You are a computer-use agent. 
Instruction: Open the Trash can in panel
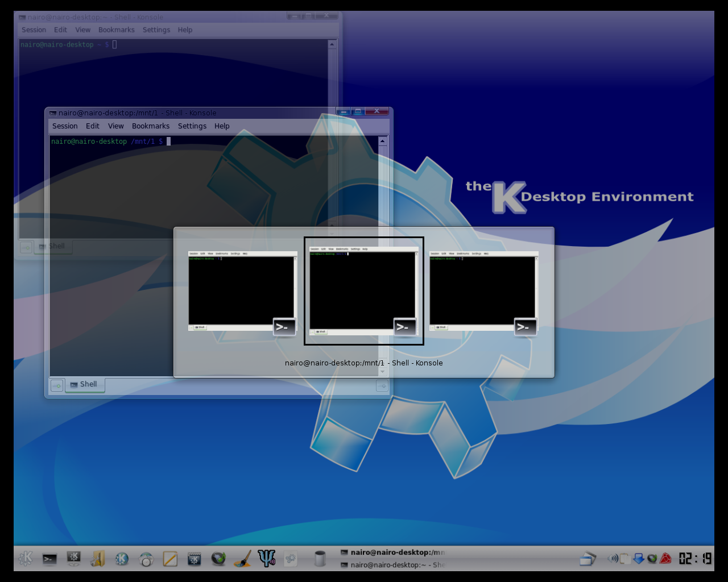point(320,559)
